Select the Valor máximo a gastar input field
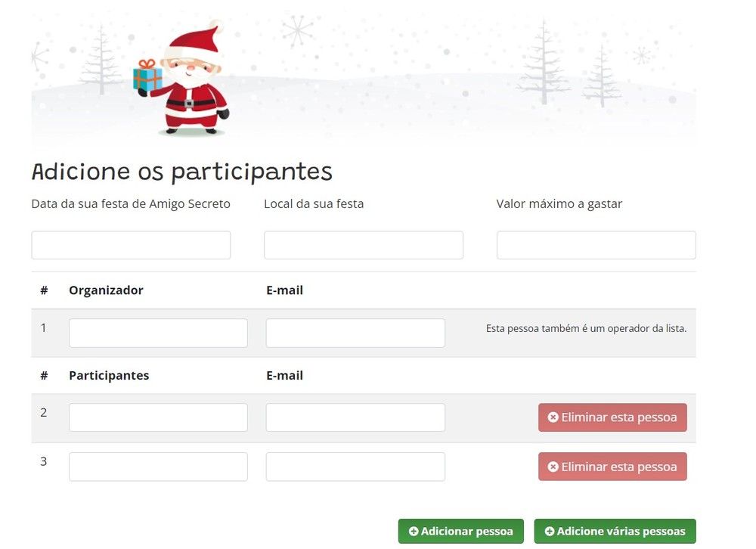This screenshot has width=756, height=549. click(595, 244)
